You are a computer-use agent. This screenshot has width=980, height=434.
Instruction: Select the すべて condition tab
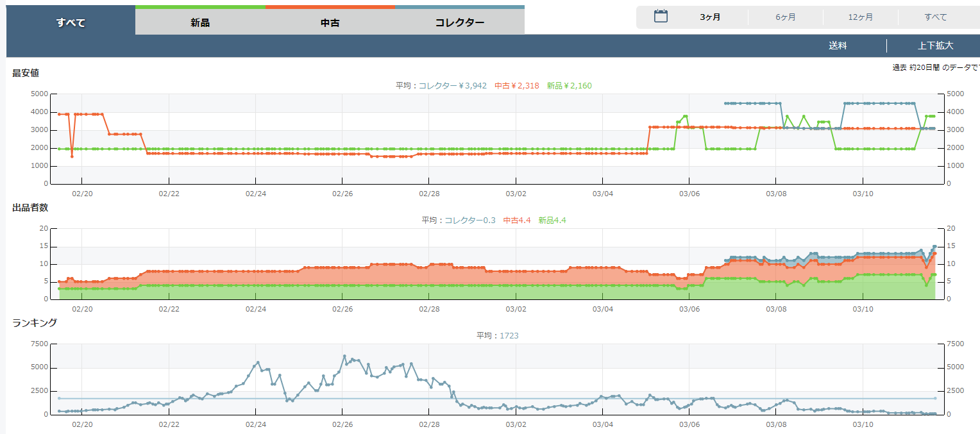click(71, 22)
